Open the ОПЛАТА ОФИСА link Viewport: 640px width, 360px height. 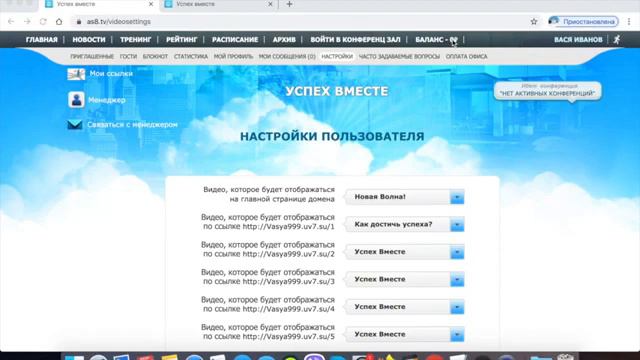(467, 57)
